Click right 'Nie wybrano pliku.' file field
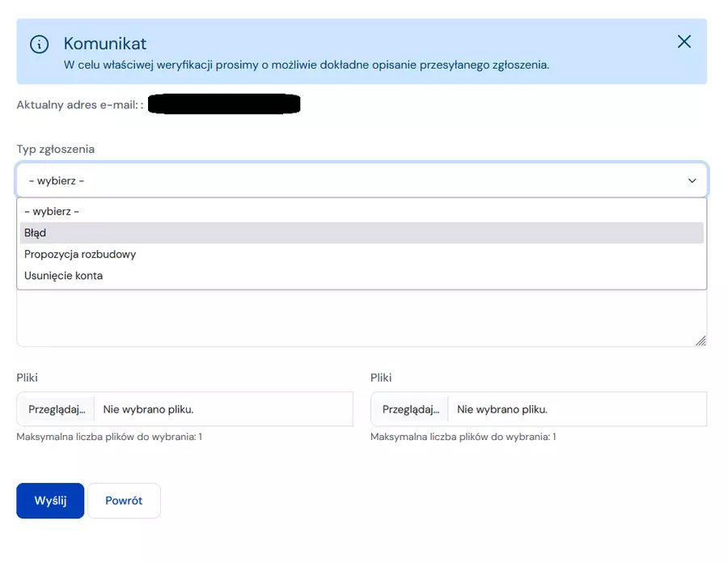 [578, 409]
